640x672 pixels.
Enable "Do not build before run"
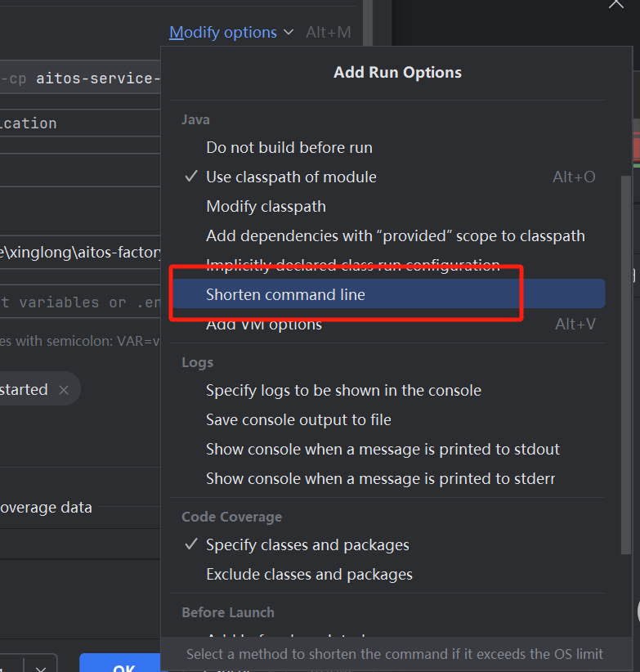pyautogui.click(x=289, y=147)
